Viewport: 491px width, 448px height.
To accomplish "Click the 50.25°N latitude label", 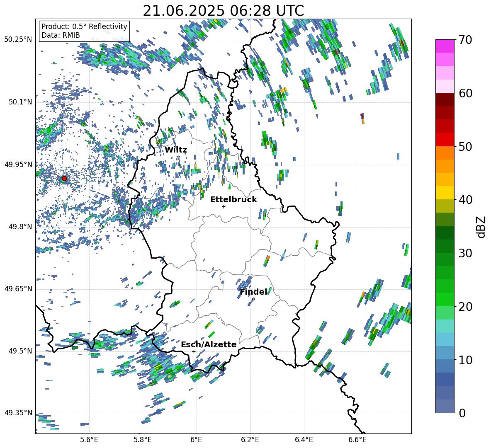I will (18, 40).
